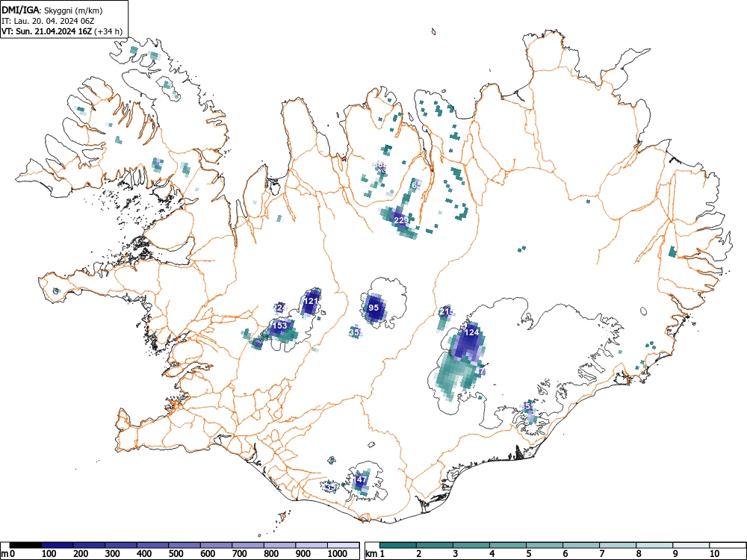747x560 pixels.
Task: Click the '600' tick label in the legend
Action: 208,554
